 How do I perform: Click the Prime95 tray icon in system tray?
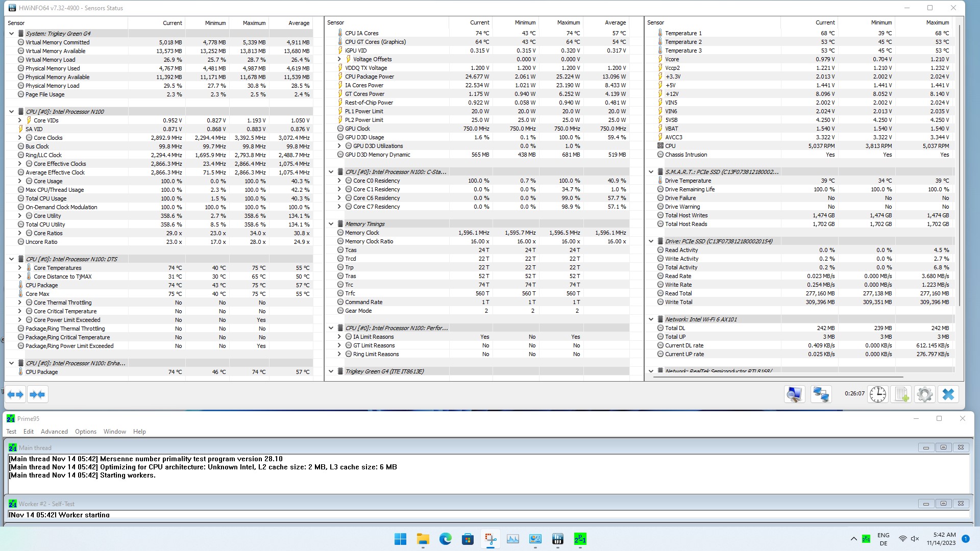[x=866, y=539]
